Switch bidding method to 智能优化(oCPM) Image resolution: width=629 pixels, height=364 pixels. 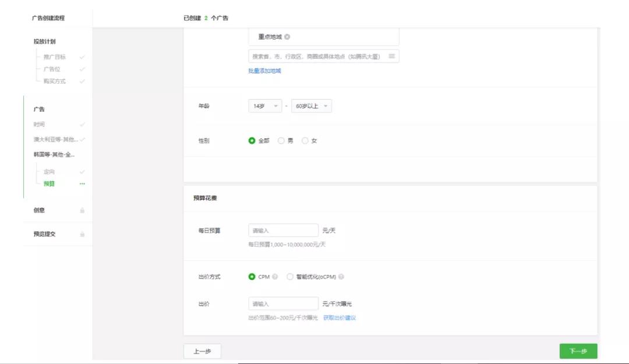click(x=289, y=277)
